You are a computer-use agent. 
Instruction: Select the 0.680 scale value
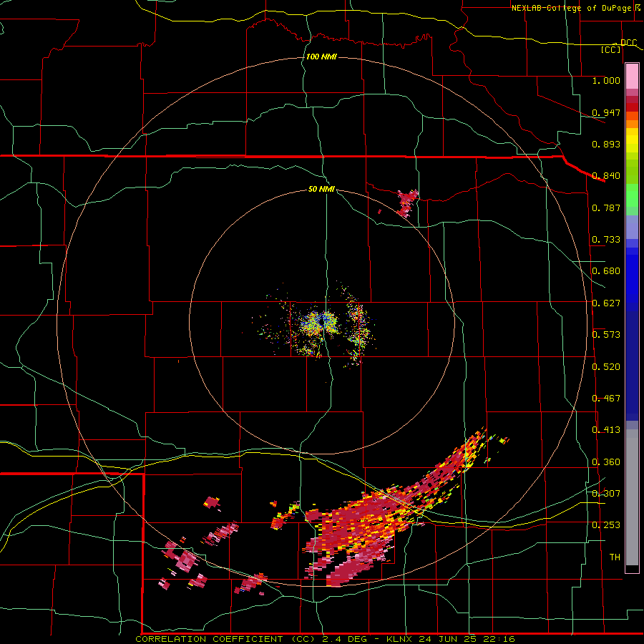[606, 271]
